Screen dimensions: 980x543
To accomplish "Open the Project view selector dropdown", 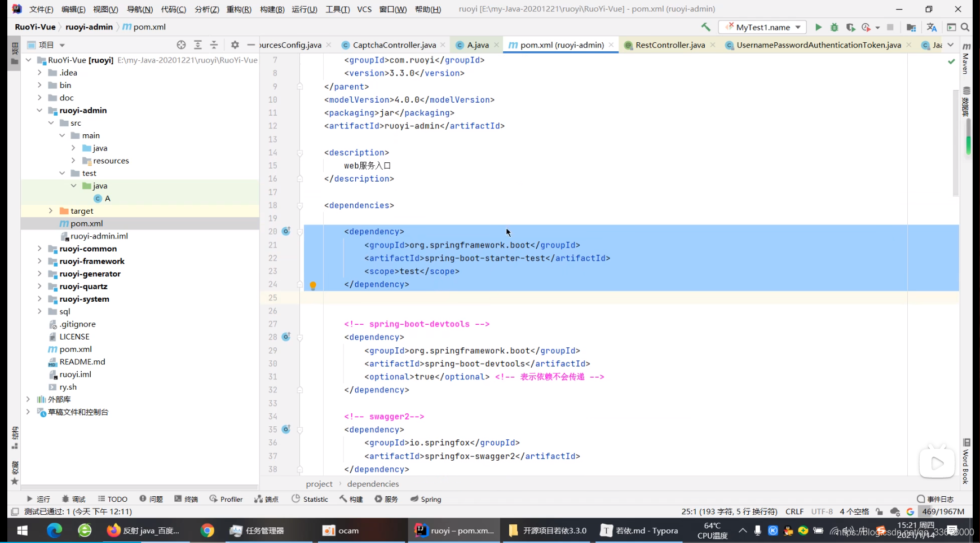I will [x=46, y=45].
